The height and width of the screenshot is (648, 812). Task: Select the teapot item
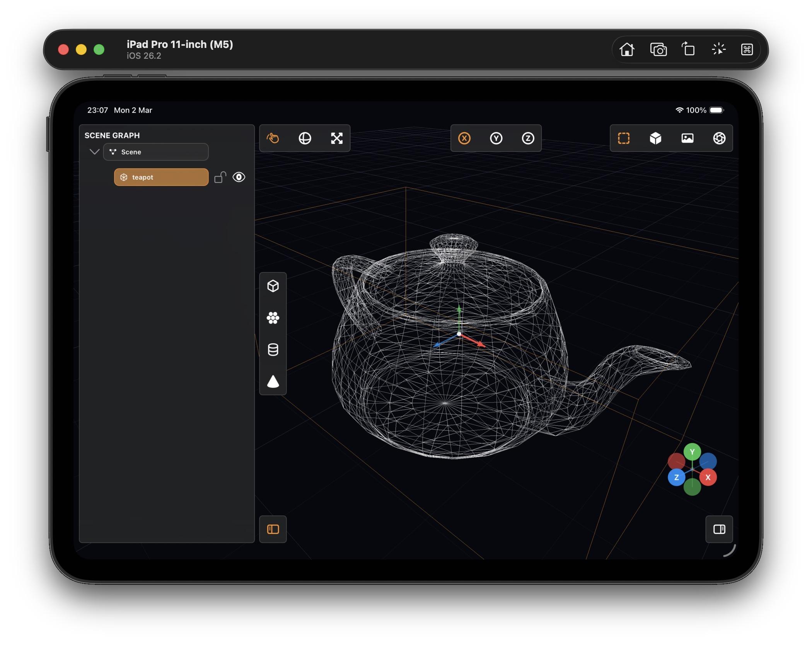pos(161,177)
